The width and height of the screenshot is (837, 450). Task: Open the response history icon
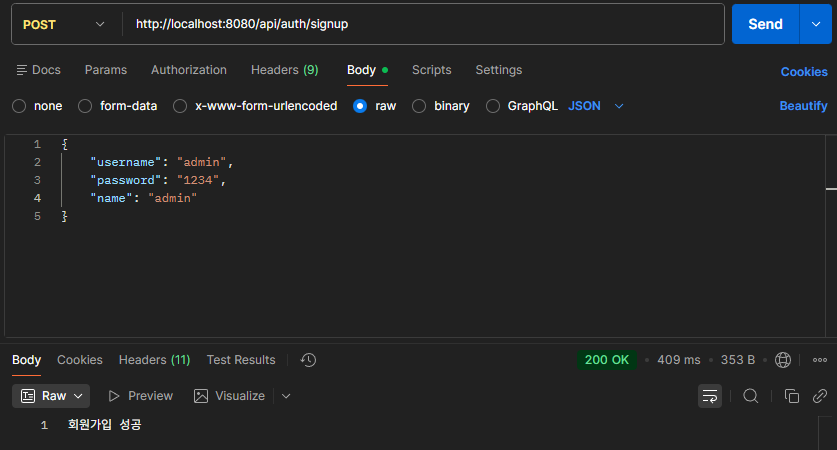tap(308, 360)
